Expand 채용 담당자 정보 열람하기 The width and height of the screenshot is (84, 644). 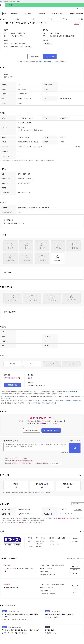51,430
